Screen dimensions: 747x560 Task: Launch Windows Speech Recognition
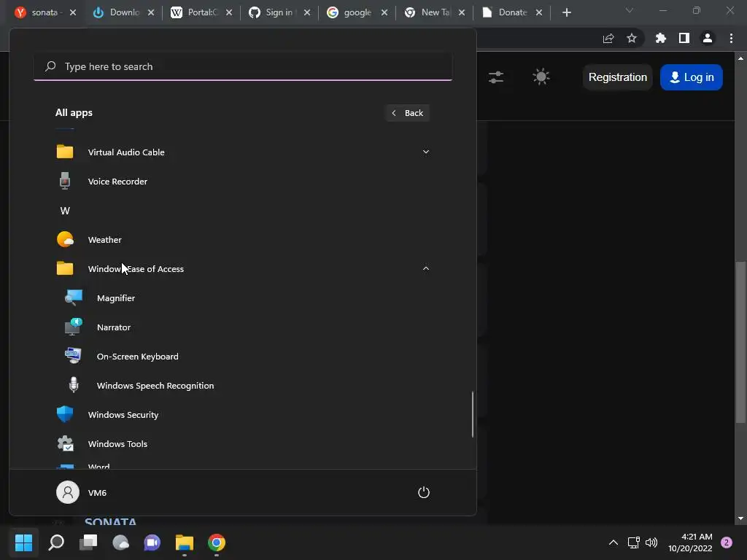[242, 386]
